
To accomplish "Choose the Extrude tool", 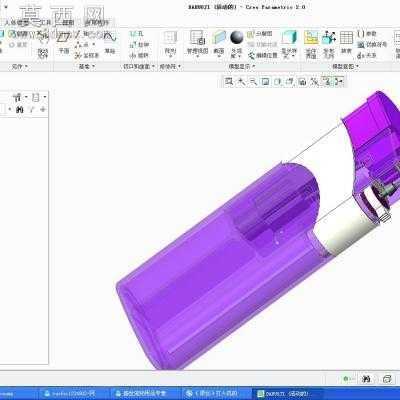I will coord(140,44).
